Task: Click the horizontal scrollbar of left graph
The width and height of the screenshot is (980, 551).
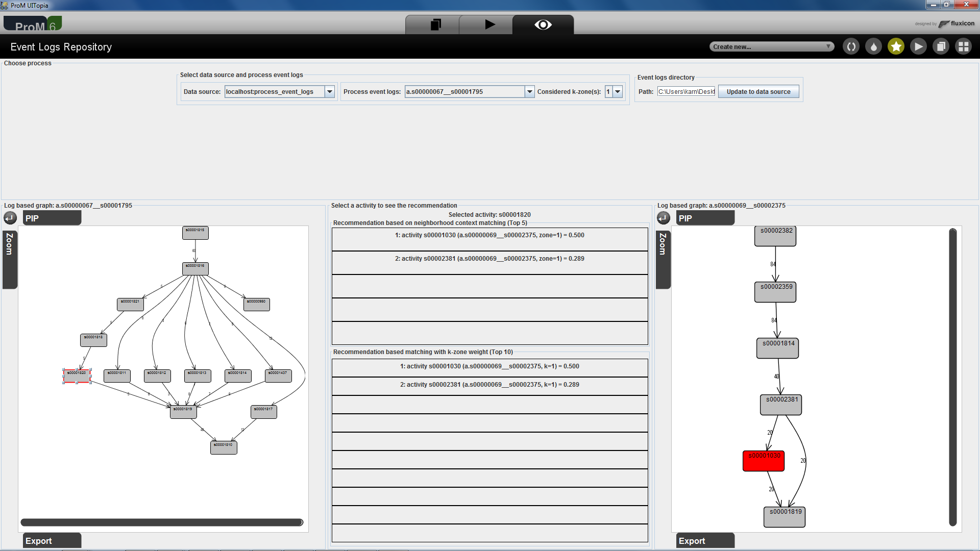Action: tap(162, 522)
